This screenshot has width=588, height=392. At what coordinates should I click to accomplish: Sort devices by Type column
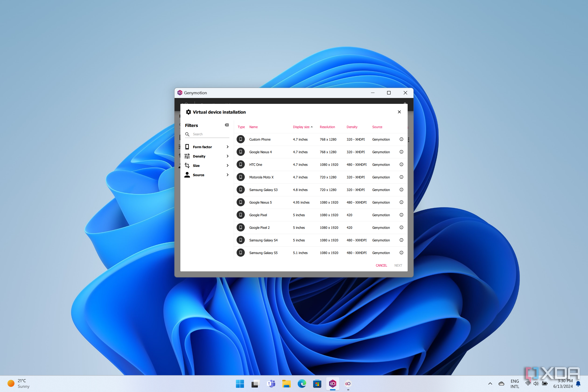[x=241, y=127]
